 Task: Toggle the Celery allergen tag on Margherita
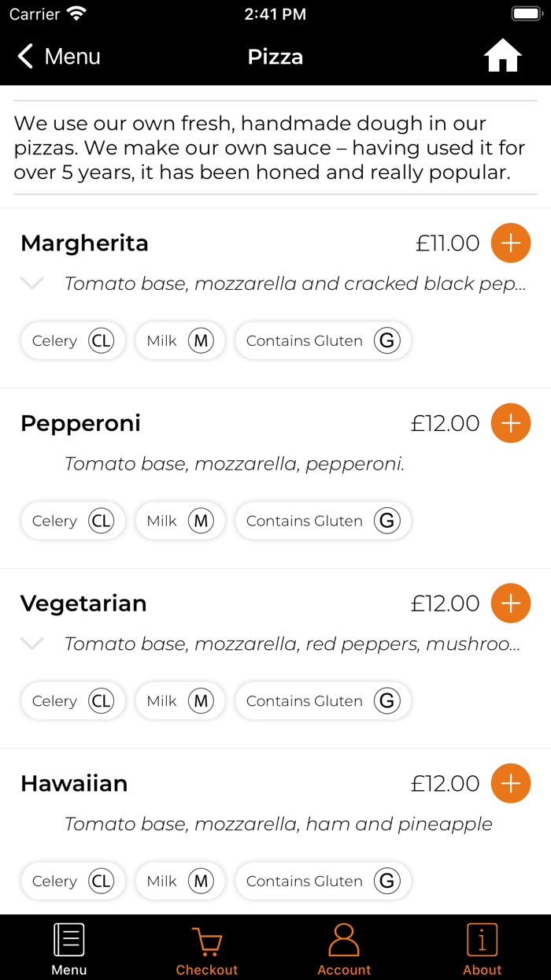click(x=72, y=340)
